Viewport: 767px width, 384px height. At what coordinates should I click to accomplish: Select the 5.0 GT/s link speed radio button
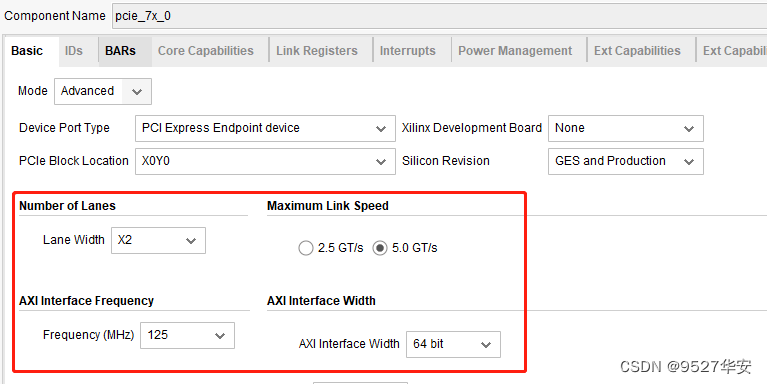(x=380, y=248)
